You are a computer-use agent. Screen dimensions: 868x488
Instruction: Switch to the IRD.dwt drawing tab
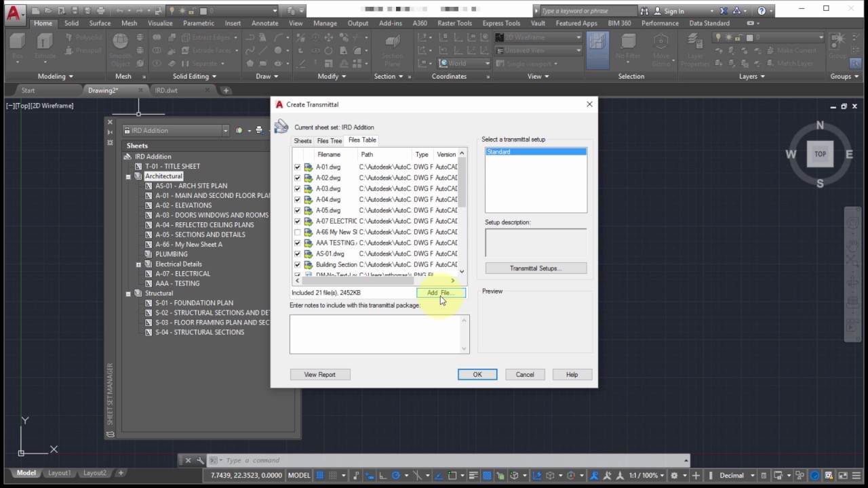pyautogui.click(x=166, y=90)
